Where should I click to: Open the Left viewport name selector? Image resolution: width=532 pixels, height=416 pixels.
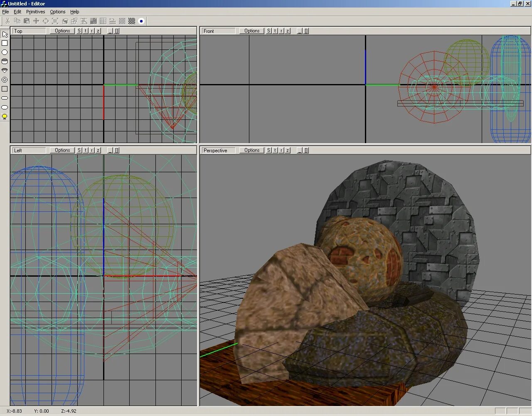[x=29, y=150]
